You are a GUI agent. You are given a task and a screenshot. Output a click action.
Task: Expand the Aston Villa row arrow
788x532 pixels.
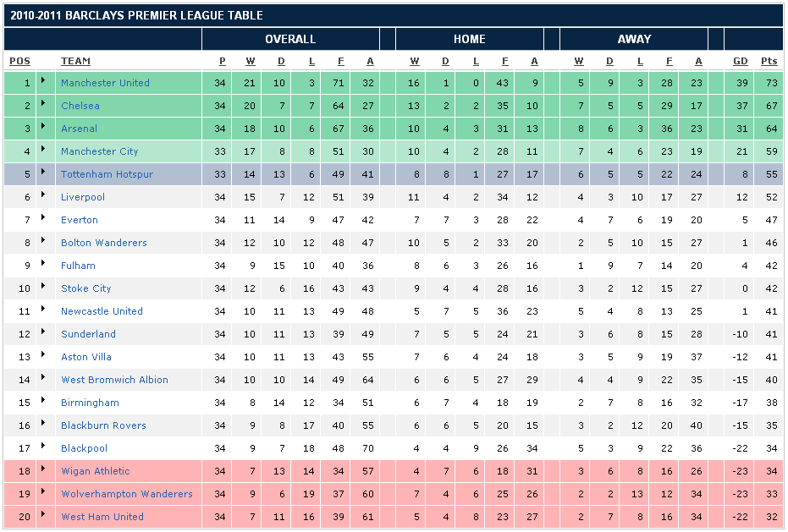tap(42, 355)
